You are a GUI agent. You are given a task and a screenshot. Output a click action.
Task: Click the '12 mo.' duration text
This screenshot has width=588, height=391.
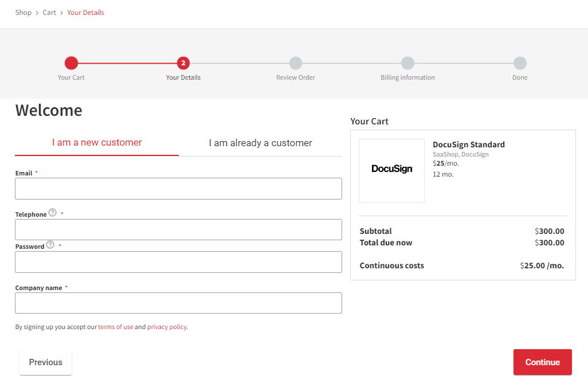click(x=443, y=174)
